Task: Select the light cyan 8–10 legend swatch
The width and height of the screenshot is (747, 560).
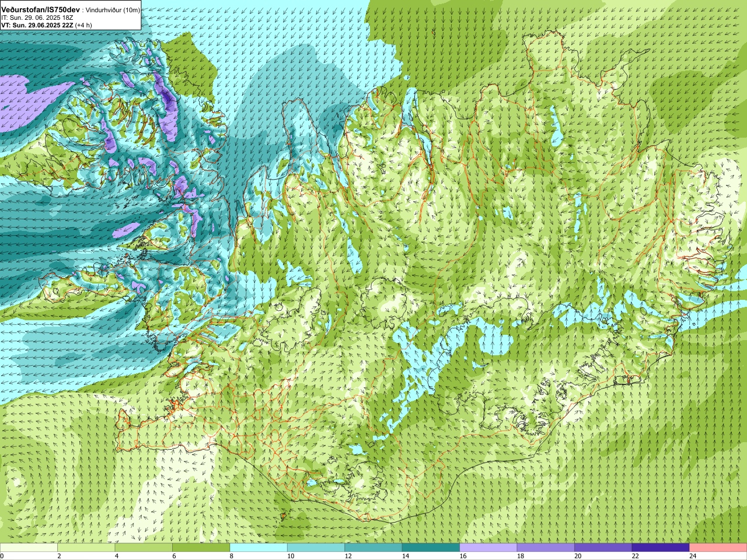Action: [259, 547]
